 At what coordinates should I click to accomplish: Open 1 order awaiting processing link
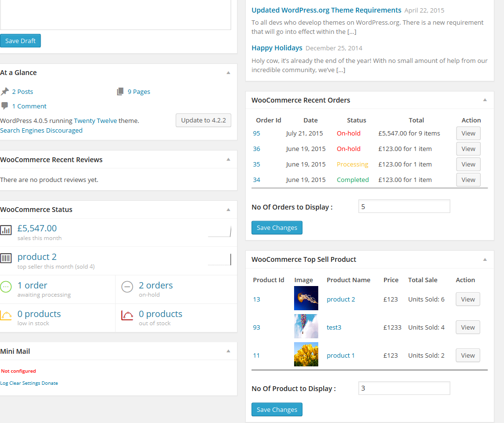(32, 286)
